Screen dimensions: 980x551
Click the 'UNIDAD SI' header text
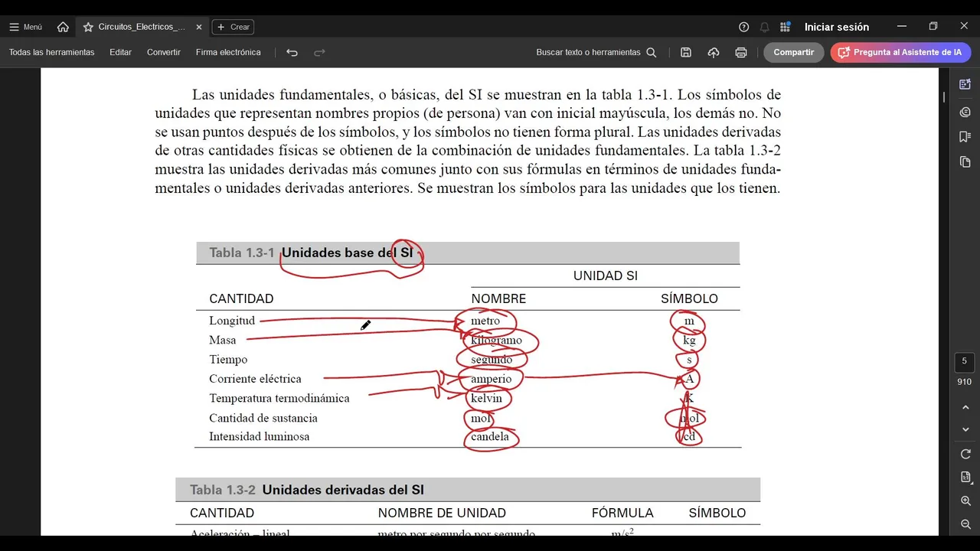(606, 275)
